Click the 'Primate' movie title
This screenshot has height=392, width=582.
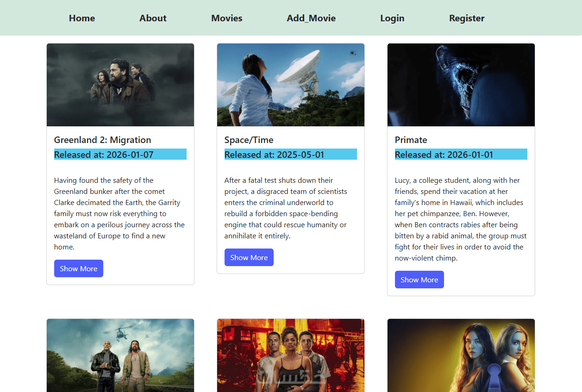click(411, 140)
